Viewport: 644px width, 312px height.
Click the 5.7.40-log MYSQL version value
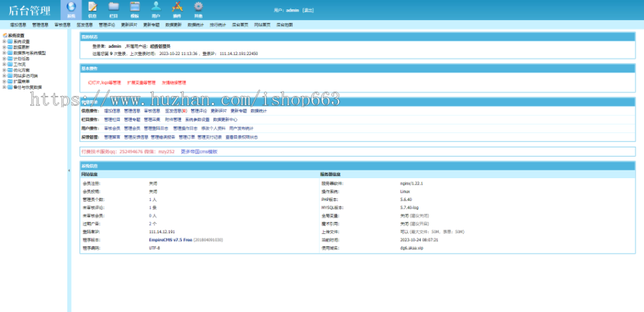coord(409,208)
